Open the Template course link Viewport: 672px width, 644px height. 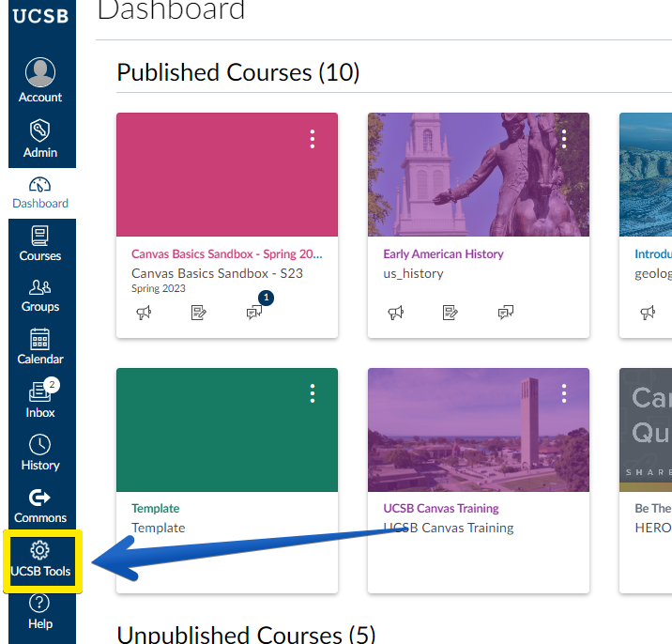(155, 509)
